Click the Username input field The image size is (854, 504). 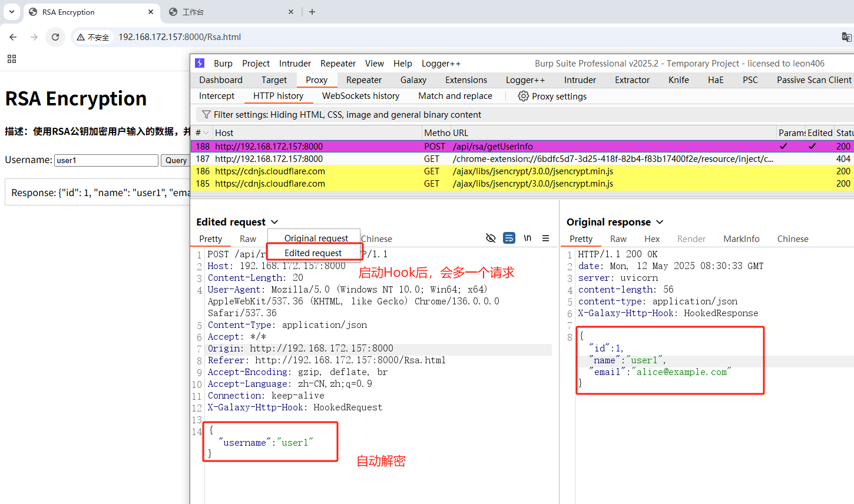tap(106, 160)
